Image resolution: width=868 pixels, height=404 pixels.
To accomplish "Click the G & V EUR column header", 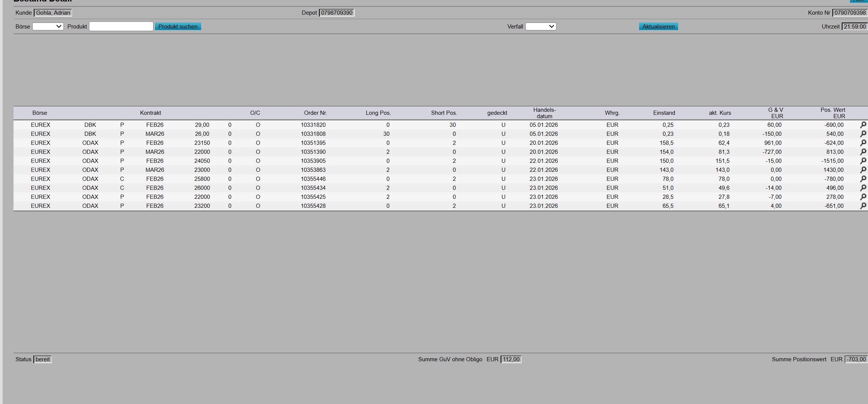I will (775, 113).
